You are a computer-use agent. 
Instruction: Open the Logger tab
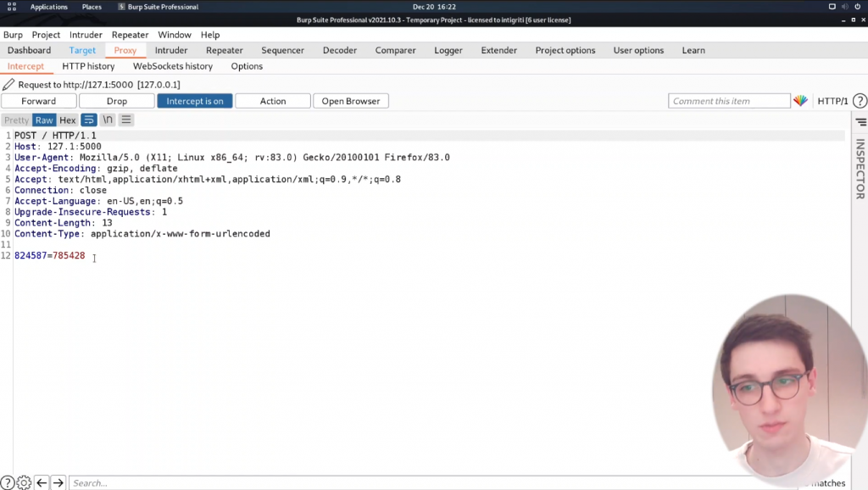click(448, 50)
